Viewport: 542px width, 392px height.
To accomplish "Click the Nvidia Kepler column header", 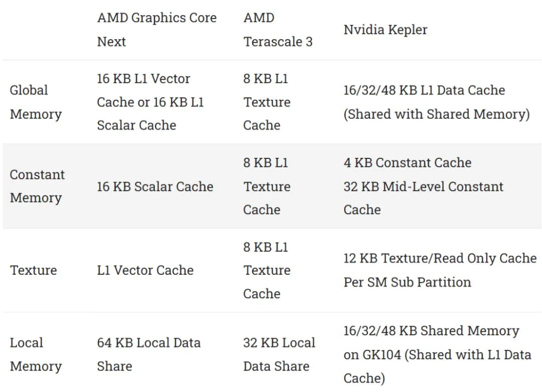I will (385, 30).
